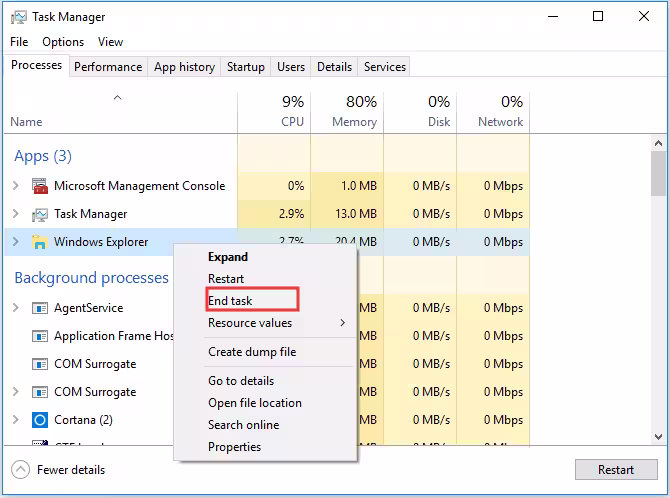Expand the Cortana (2) process group
Image resolution: width=670 pixels, height=498 pixels.
click(x=16, y=420)
